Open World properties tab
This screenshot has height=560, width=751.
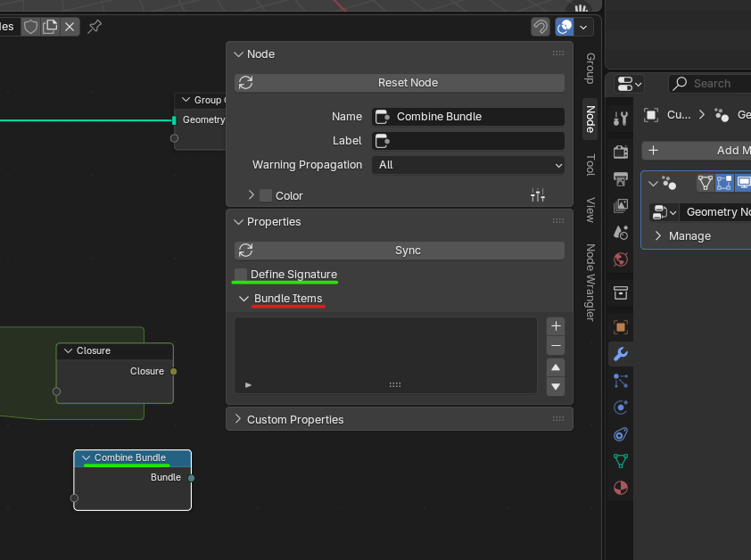(621, 259)
